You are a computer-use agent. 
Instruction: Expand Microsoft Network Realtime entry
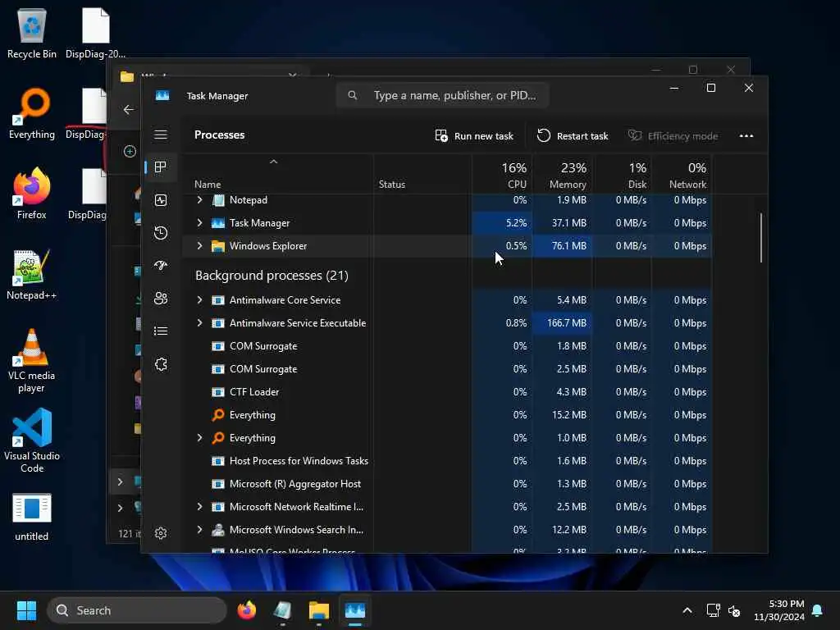click(200, 507)
